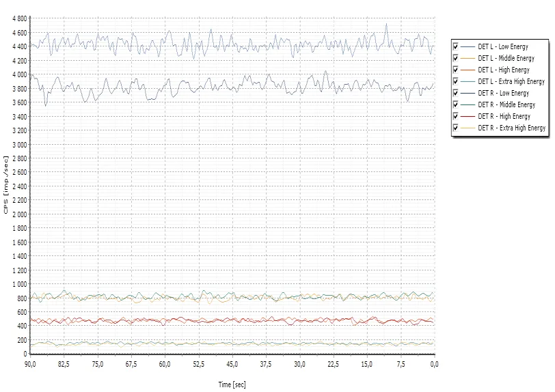This screenshot has height=392, width=555.
Task: Uncheck the DET R - Low Energy checkbox
Action: (x=455, y=93)
